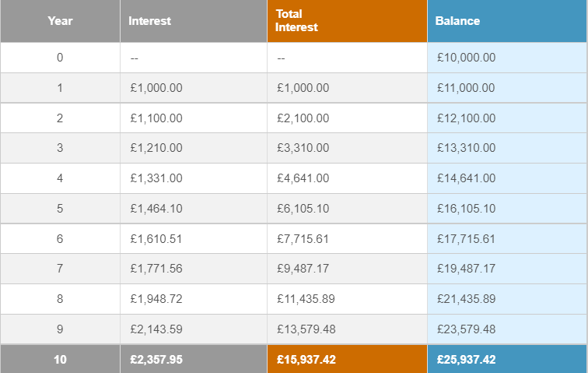Screen dimensions: 588x373
Task: Click the Year column header
Action: click(60, 21)
